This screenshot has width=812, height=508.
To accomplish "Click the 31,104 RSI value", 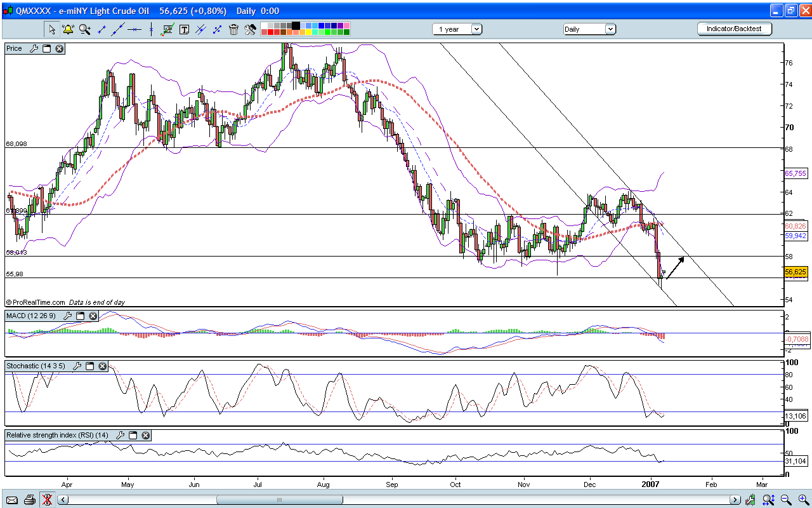I will click(796, 462).
